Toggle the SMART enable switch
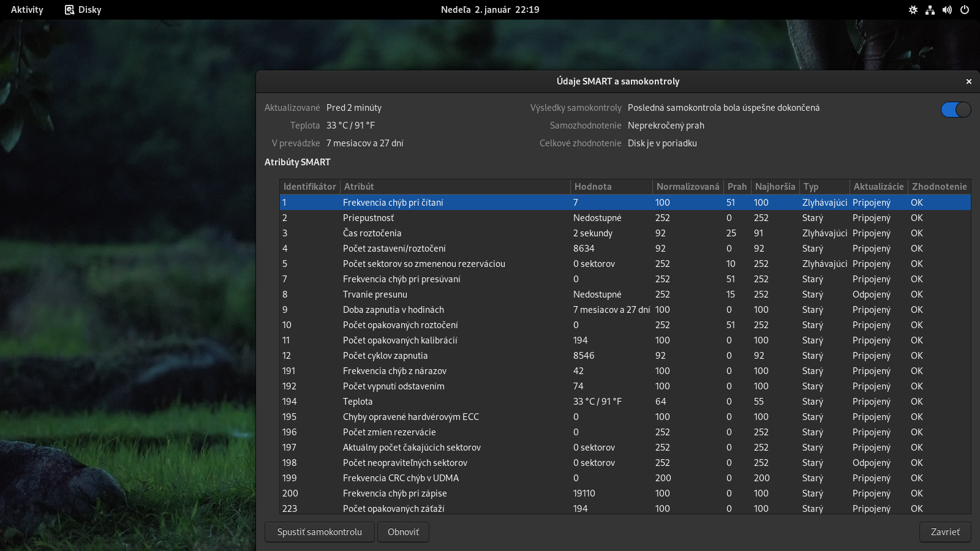Viewport: 980px width, 551px height. 956,110
